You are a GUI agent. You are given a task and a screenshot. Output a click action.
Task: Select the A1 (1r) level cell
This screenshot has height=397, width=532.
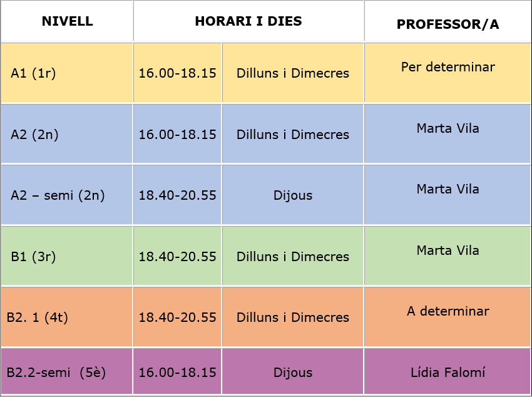coord(67,73)
